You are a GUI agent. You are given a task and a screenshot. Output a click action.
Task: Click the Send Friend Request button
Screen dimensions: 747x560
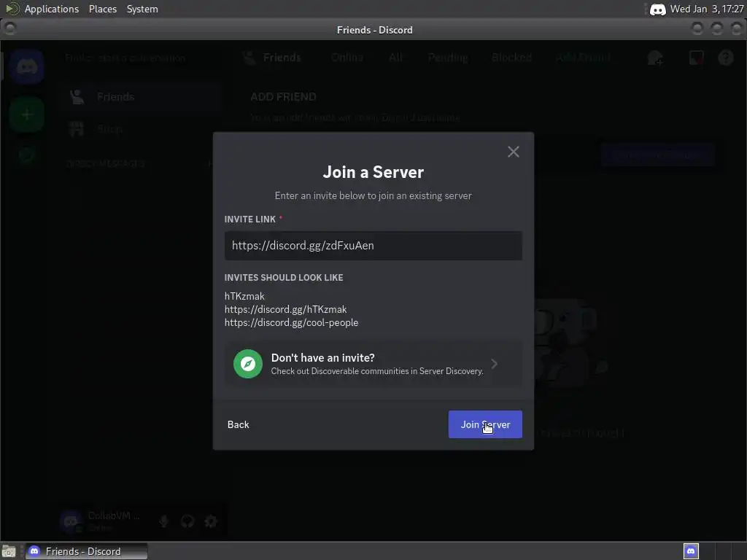(x=657, y=155)
